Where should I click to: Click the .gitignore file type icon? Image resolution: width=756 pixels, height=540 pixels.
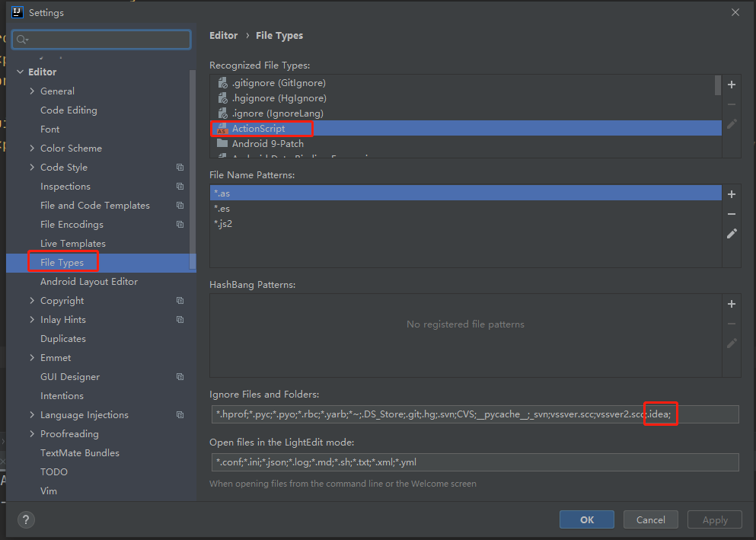[222, 83]
